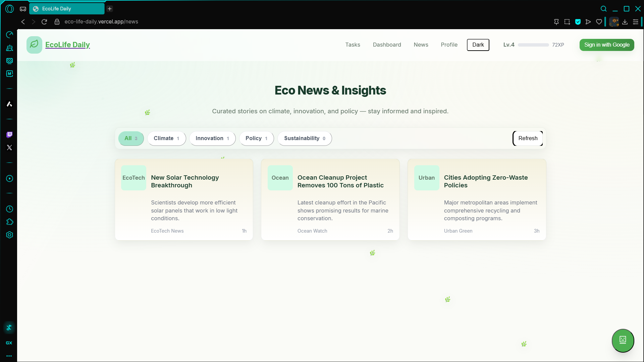The width and height of the screenshot is (644, 362).
Task: Expand sidebar three-dots more menu
Action: pyautogui.click(x=9, y=356)
